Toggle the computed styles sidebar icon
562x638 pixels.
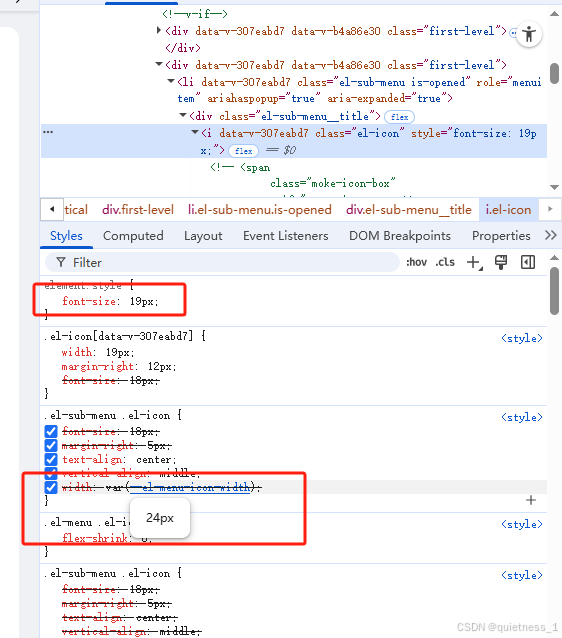click(528, 262)
